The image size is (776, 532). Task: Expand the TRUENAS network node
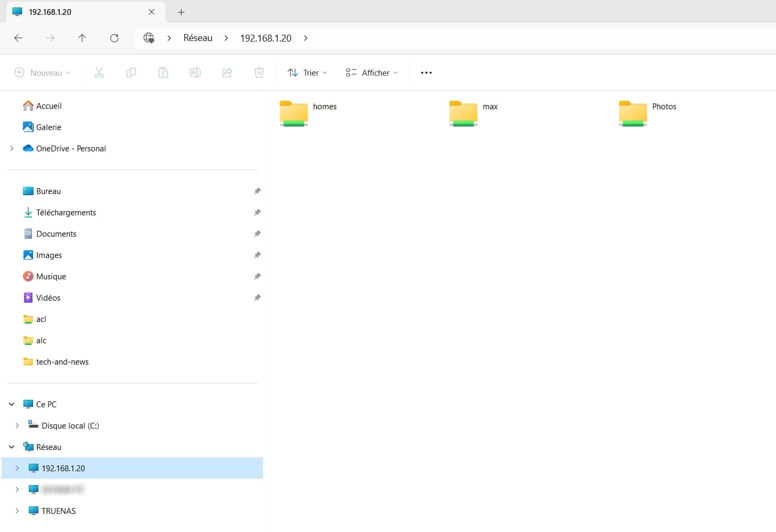click(x=17, y=511)
